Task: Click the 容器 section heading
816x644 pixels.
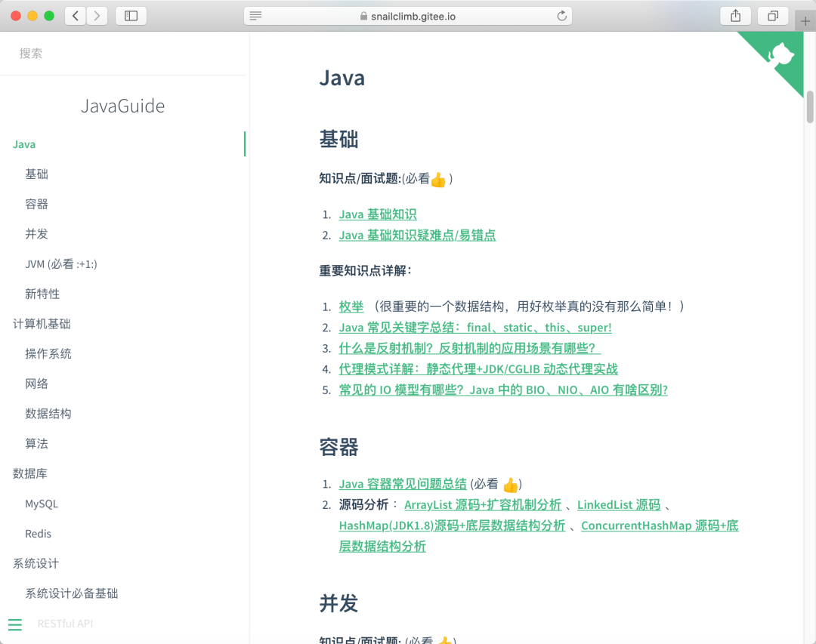Action: 338,447
